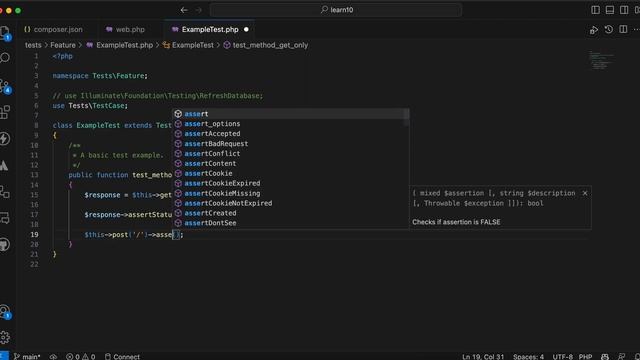Click the learn10 command center search field

coord(336,10)
